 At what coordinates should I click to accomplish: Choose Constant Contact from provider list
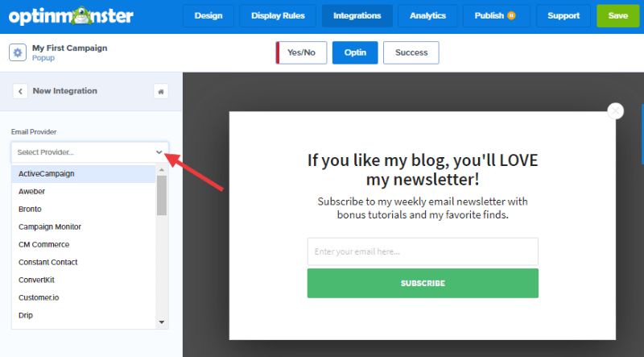[x=84, y=262]
